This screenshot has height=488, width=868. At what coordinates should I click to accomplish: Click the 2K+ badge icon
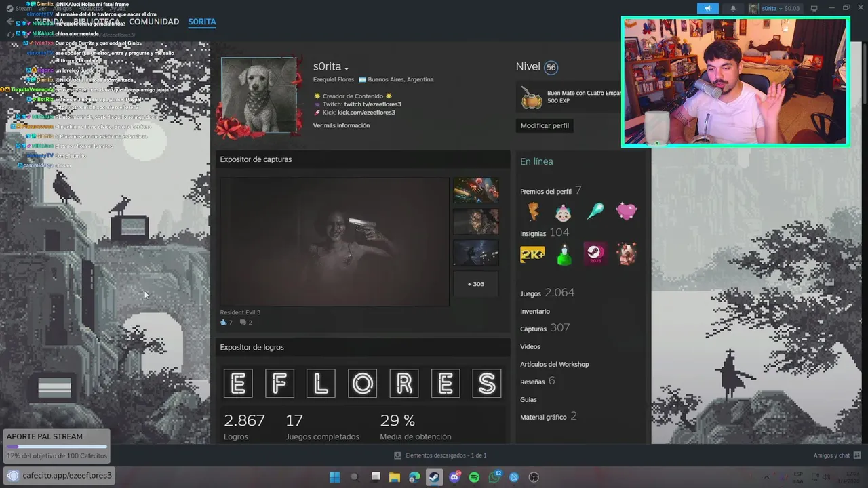(532, 254)
